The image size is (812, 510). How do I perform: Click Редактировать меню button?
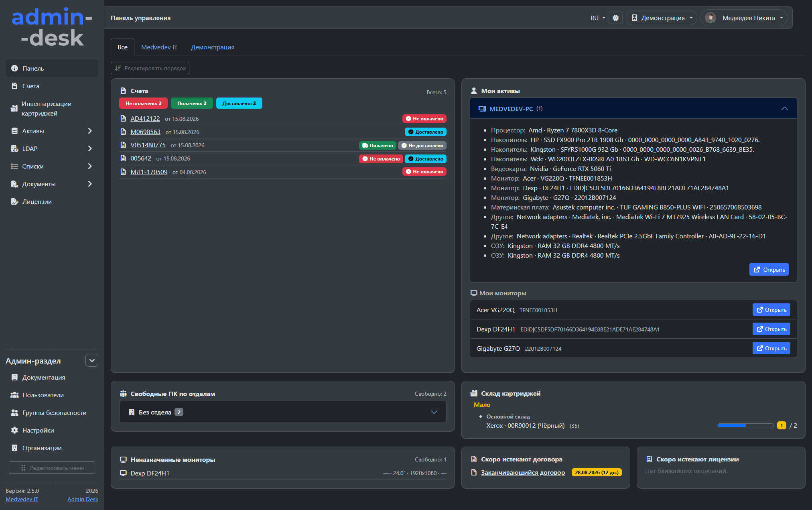pyautogui.click(x=52, y=468)
